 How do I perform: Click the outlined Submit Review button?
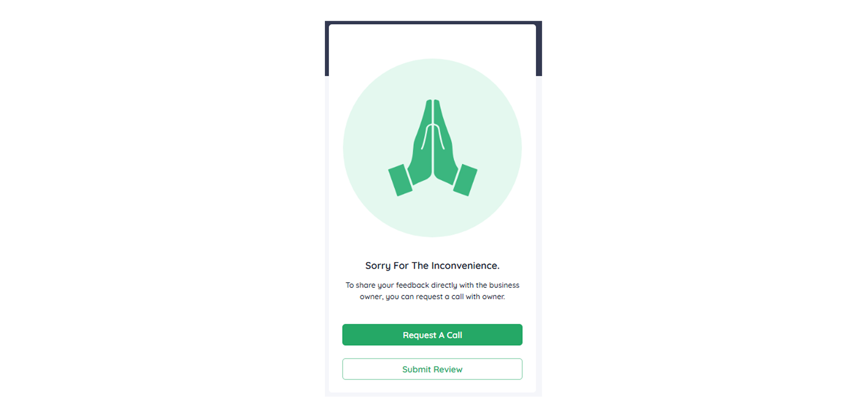[432, 369]
